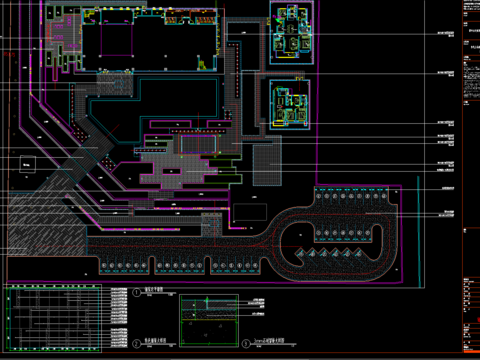Viewport: 480px width, 360px height.
Task: Click the title block strip at right edge
Action: [x=471, y=177]
